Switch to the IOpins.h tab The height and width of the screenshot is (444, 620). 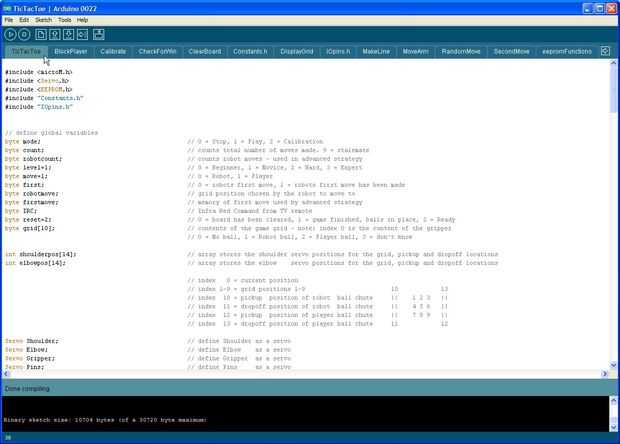(338, 51)
